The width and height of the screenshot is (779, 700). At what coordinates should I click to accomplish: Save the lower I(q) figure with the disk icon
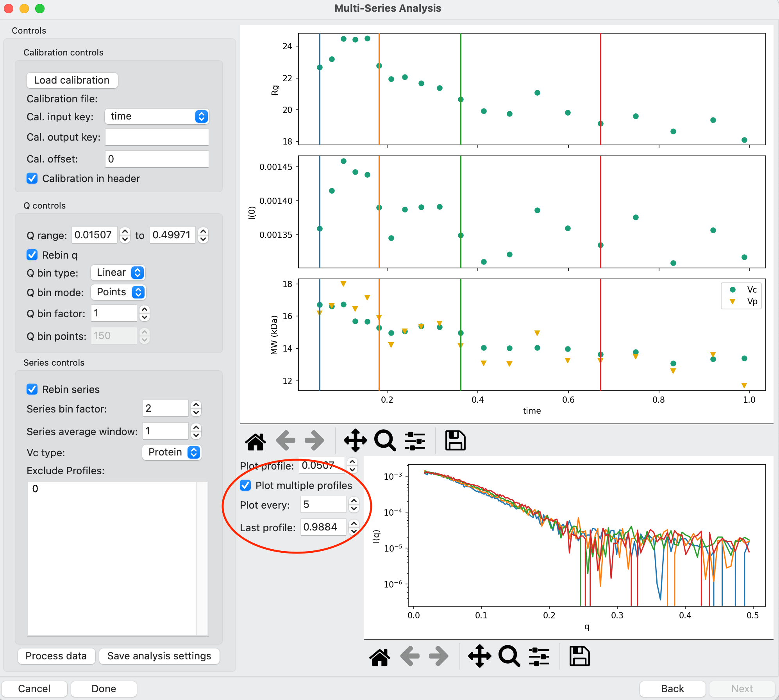pos(579,657)
